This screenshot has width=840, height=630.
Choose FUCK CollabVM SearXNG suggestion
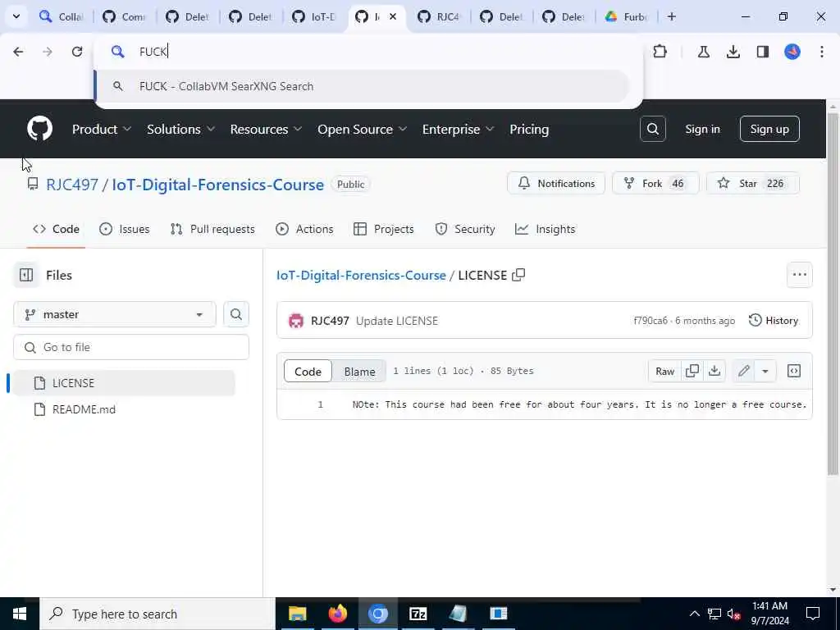(x=362, y=86)
